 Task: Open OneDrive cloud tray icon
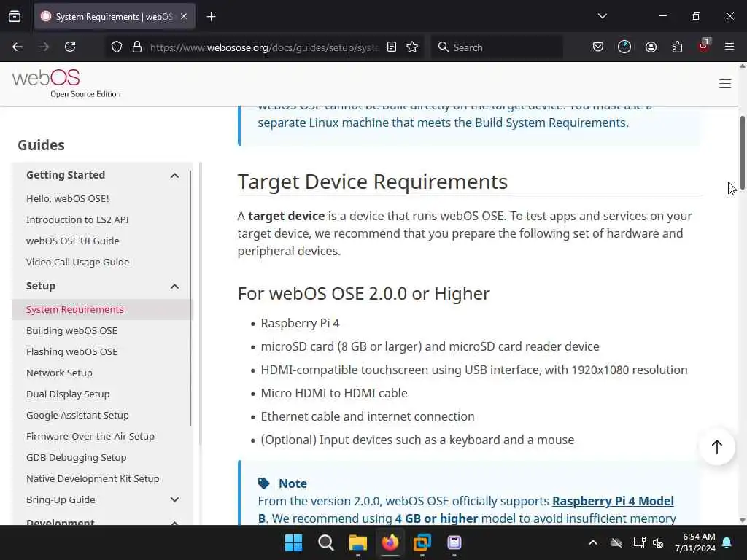(616, 542)
